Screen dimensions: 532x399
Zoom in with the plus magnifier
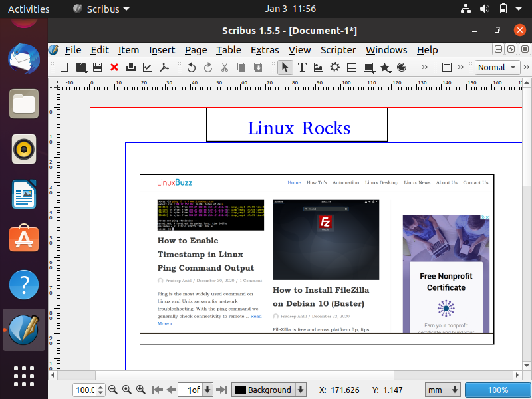(141, 390)
